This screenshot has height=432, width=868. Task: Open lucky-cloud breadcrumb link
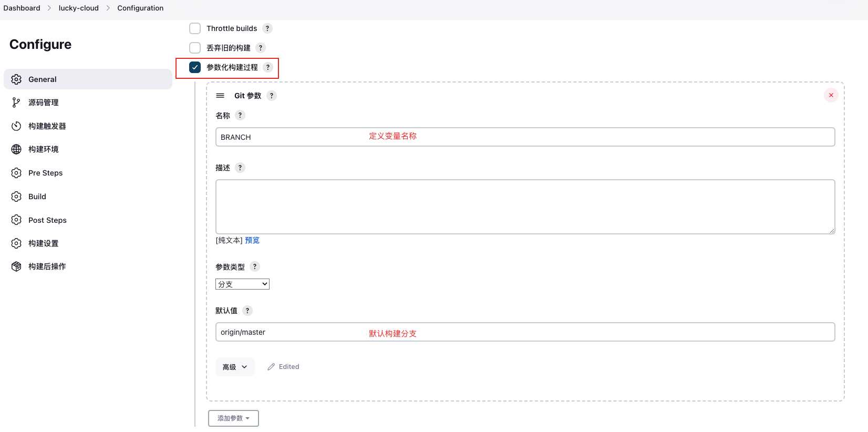coord(79,8)
